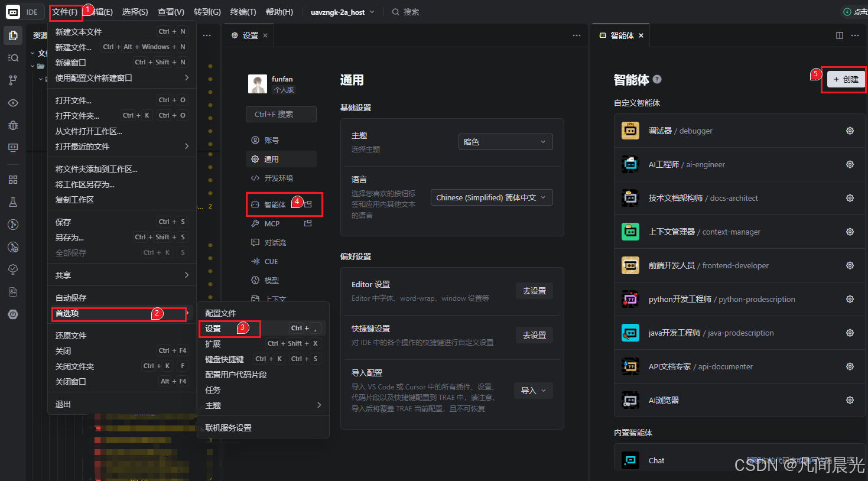This screenshot has width=868, height=481.
Task: Expand 打开最近的文件 submenu
Action: point(122,147)
